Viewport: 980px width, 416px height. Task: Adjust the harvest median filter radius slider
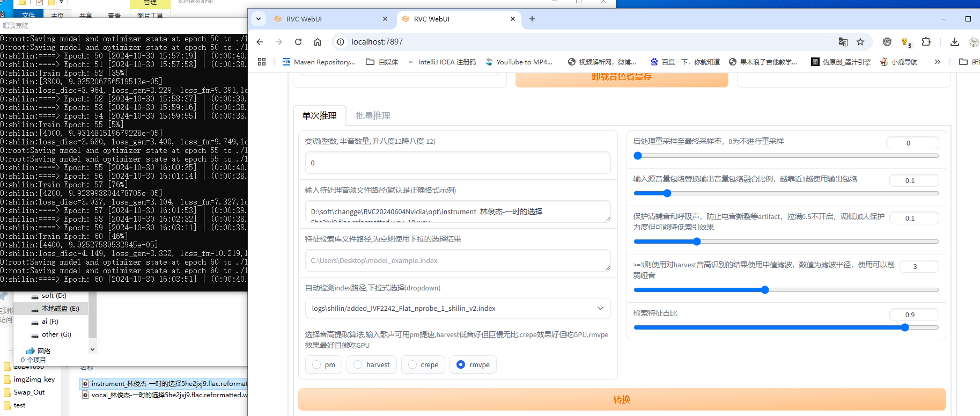click(786, 290)
